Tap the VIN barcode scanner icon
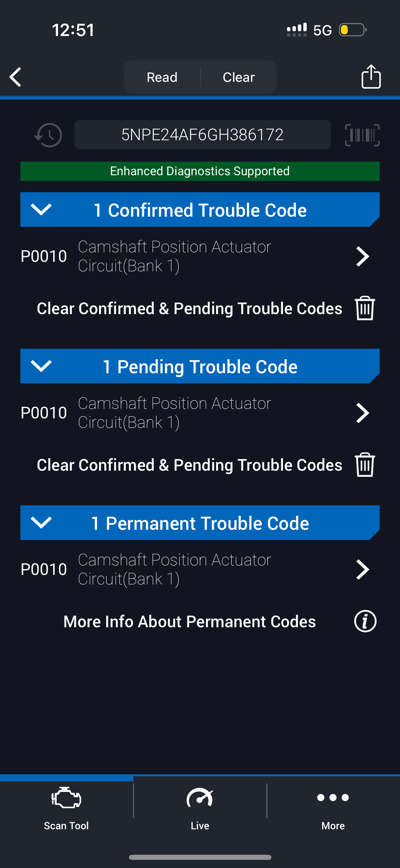Image resolution: width=400 pixels, height=868 pixels. click(362, 135)
